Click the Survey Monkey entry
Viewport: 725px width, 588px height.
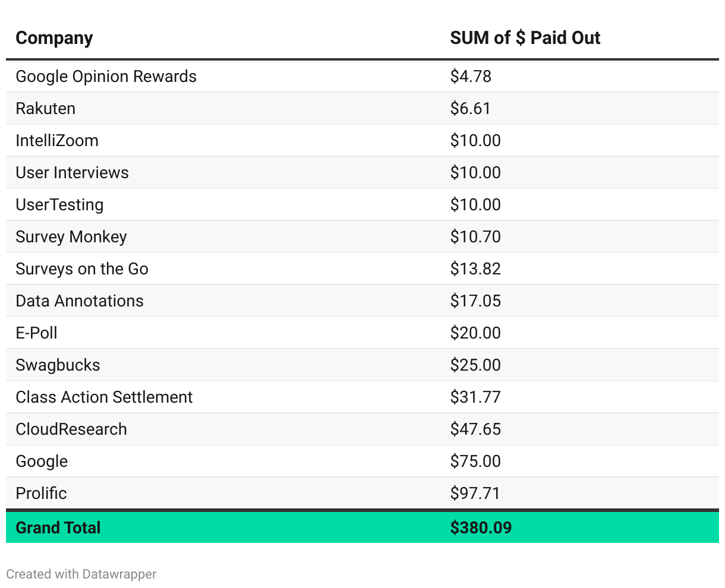tap(71, 237)
